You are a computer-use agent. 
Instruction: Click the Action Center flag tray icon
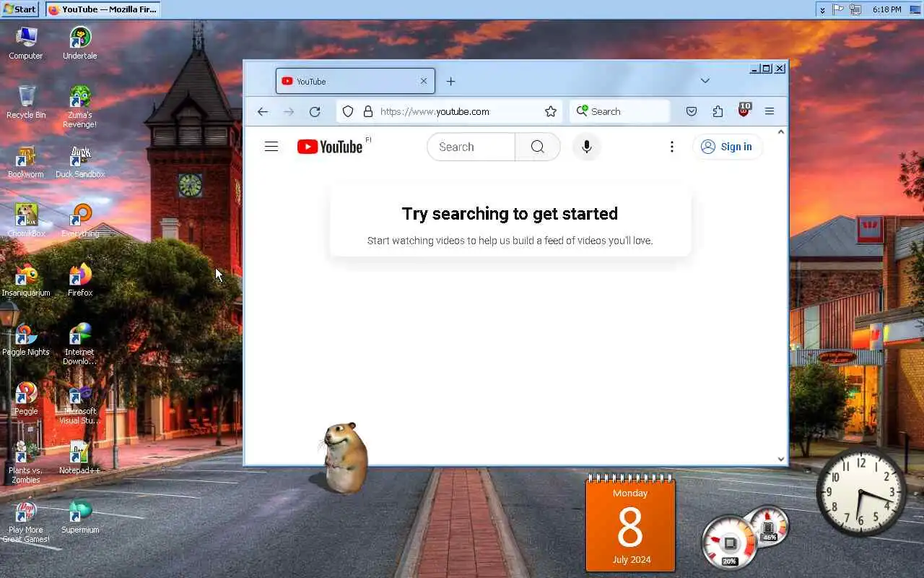(x=839, y=9)
